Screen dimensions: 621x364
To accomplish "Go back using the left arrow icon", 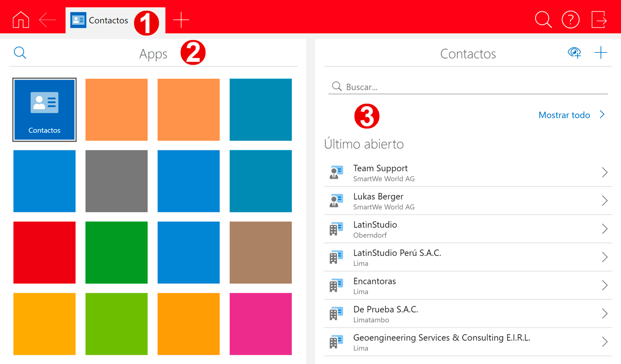I will (x=48, y=20).
